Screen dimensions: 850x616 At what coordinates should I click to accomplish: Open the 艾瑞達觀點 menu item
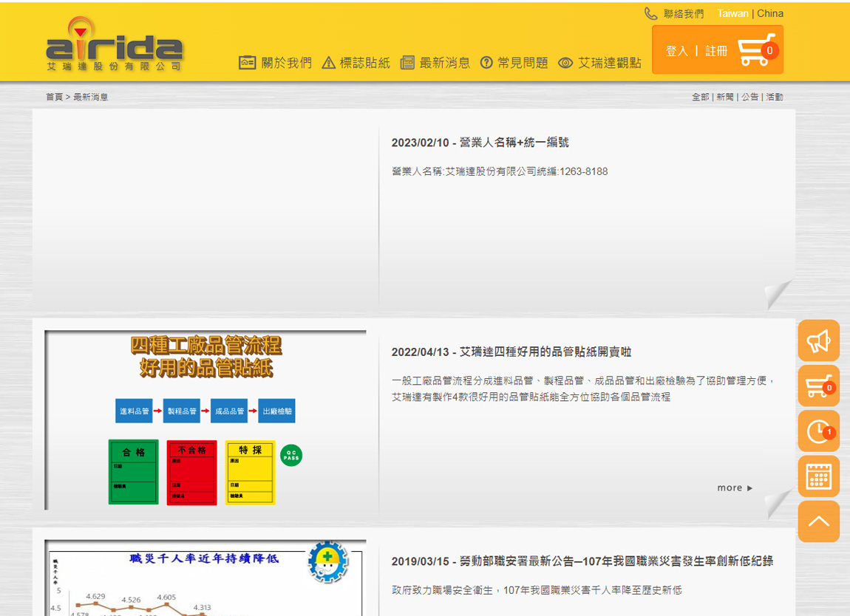pyautogui.click(x=599, y=63)
